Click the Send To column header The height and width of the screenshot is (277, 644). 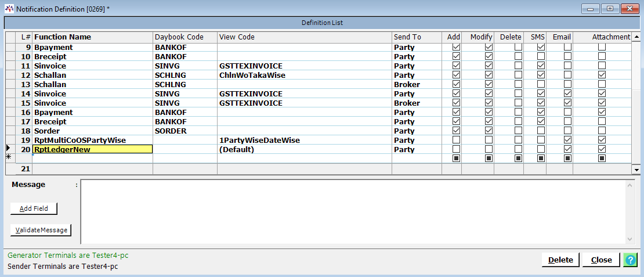[407, 37]
